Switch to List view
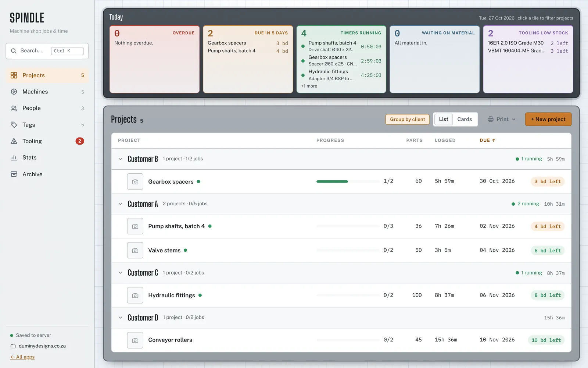588x368 pixels. pos(444,119)
